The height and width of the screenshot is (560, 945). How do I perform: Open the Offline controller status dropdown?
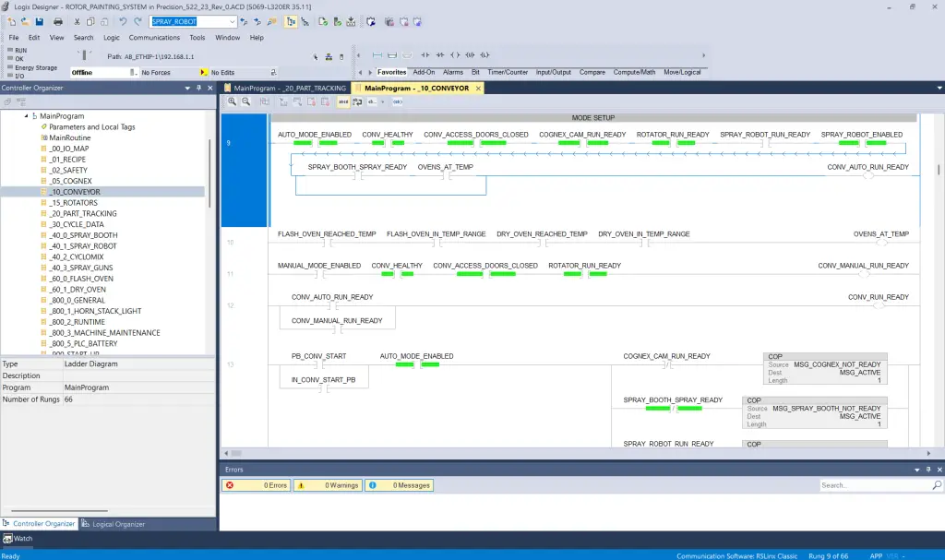[133, 72]
